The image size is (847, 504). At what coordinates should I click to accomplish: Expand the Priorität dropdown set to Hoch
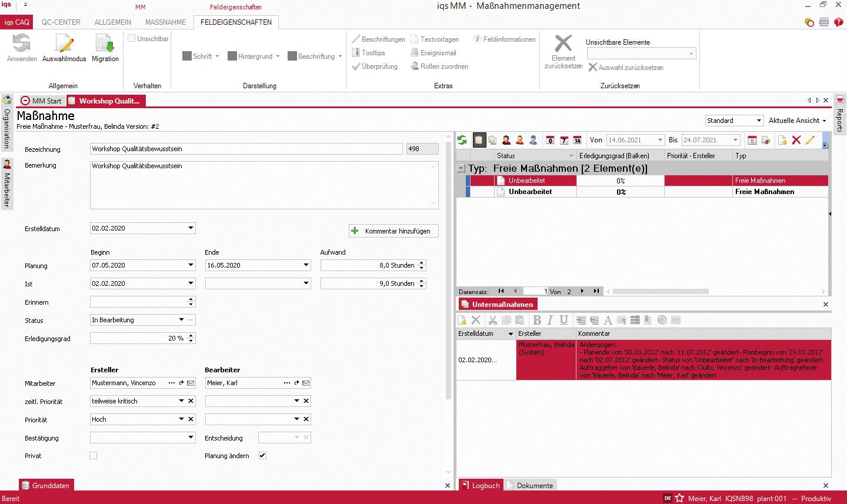tap(181, 419)
